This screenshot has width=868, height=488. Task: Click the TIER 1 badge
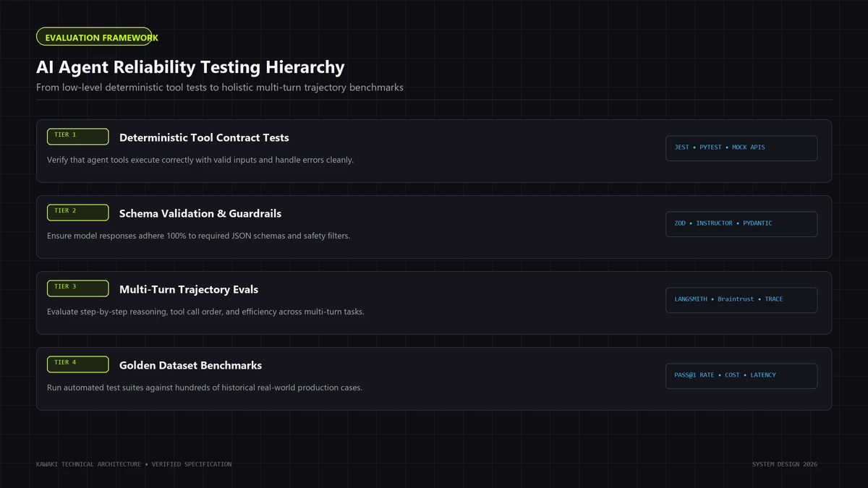[78, 137]
